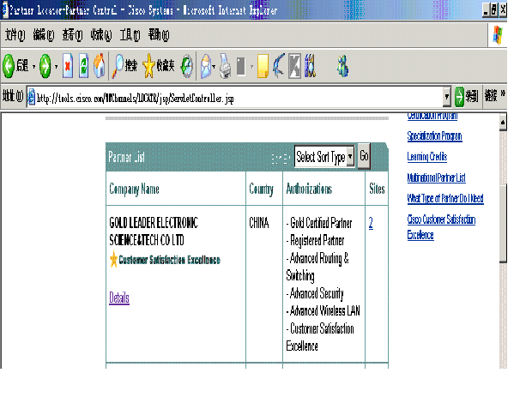Click the Company Name column header
The image size is (532, 409).
(x=135, y=189)
